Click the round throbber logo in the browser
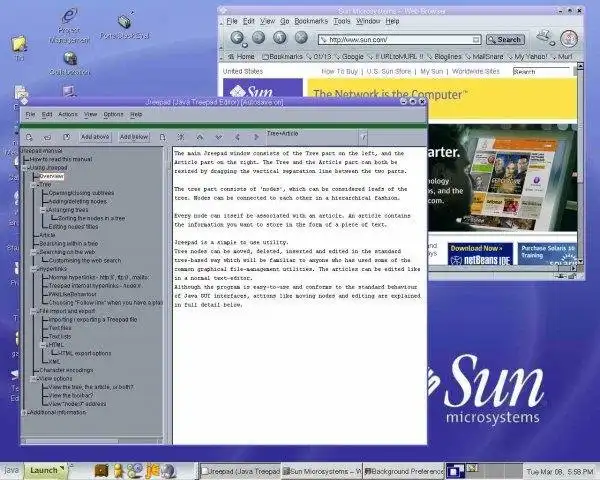The width and height of the screenshot is (600, 480). 569,38
